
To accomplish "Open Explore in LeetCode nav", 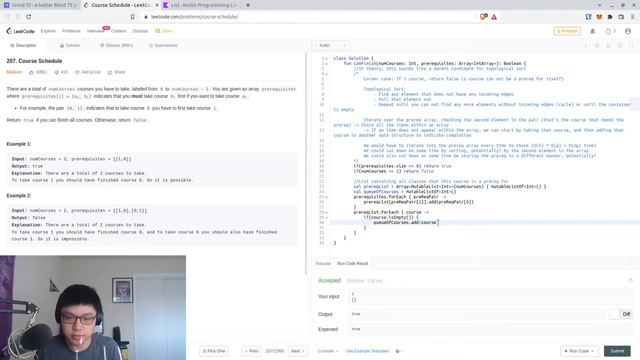I will coord(48,31).
